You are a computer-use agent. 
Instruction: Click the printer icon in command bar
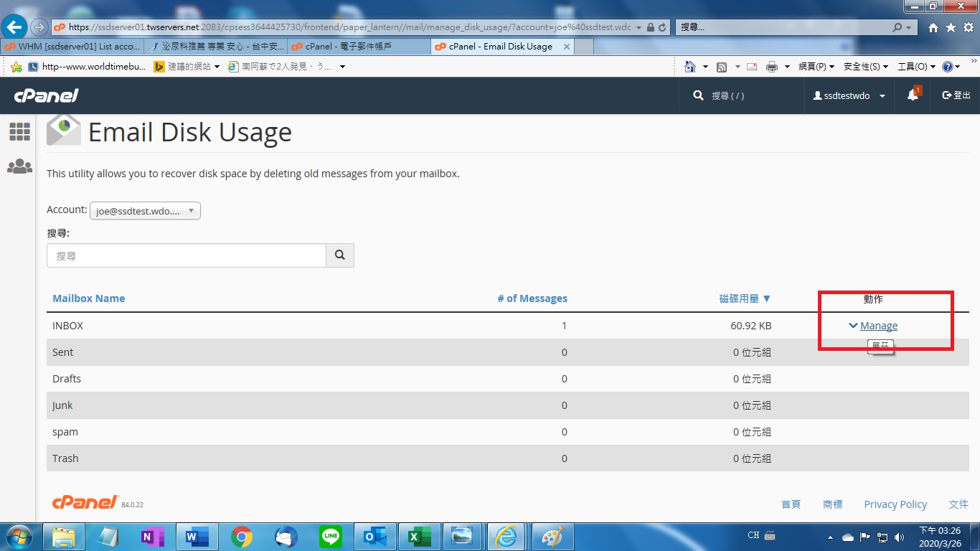[x=772, y=67]
